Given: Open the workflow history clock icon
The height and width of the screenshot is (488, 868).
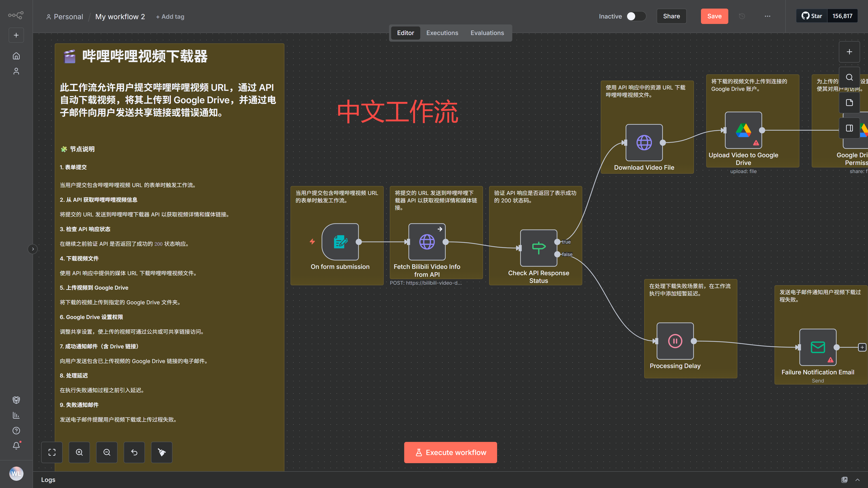Looking at the screenshot, I should (x=742, y=16).
